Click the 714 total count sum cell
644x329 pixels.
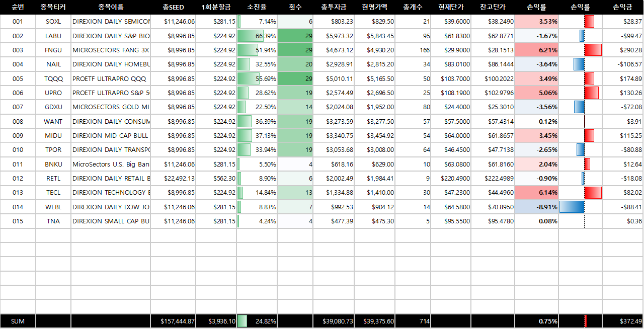tap(413, 321)
